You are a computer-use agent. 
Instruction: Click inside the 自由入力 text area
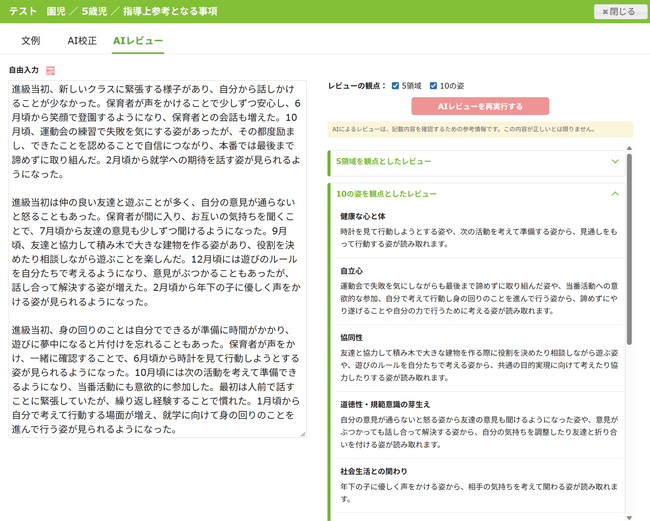coord(158,259)
